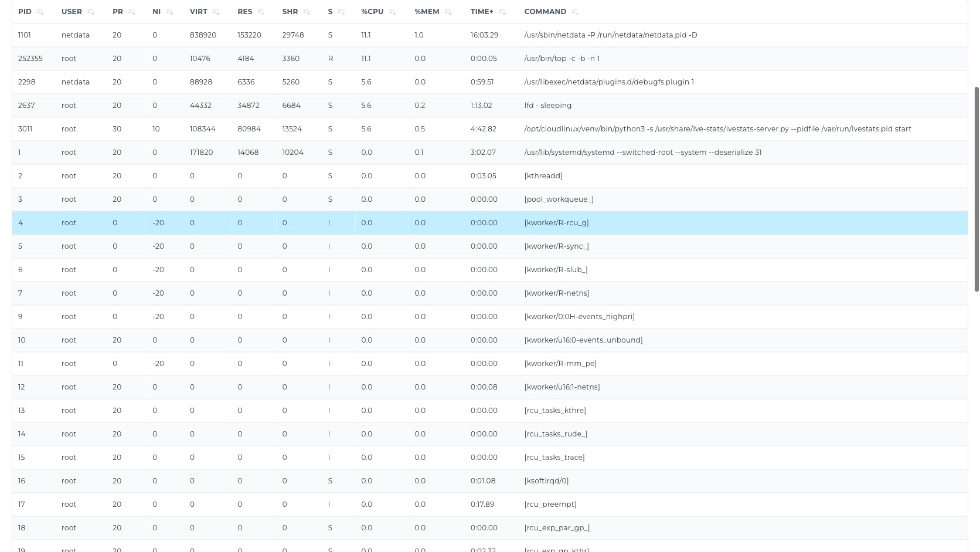980x552 pixels.
Task: Click PID 252355 in the table
Action: [x=30, y=59]
